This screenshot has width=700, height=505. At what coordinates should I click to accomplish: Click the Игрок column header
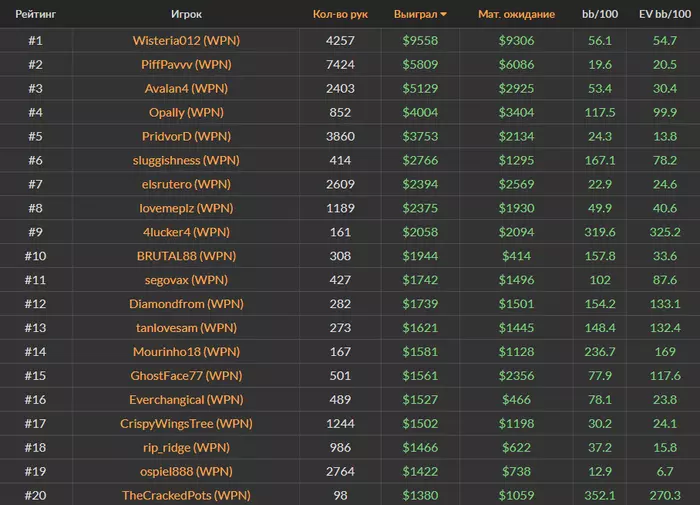pos(186,15)
